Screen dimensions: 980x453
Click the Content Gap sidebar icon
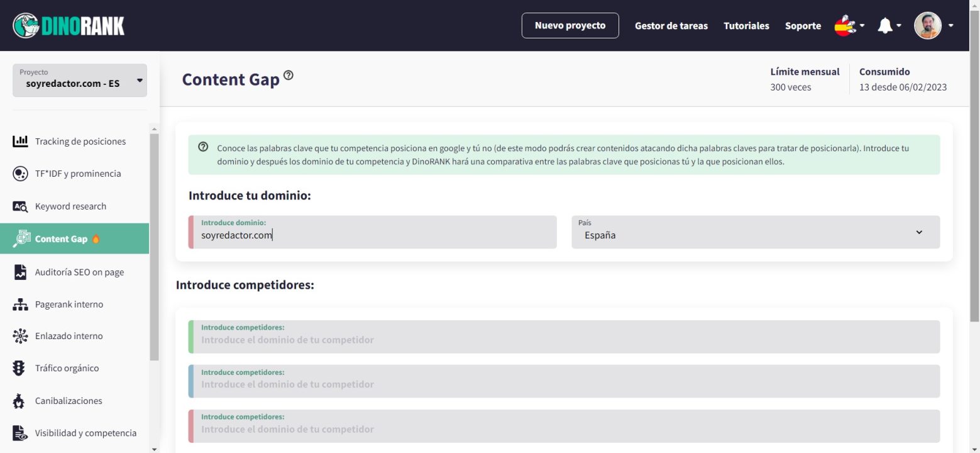pyautogui.click(x=21, y=238)
